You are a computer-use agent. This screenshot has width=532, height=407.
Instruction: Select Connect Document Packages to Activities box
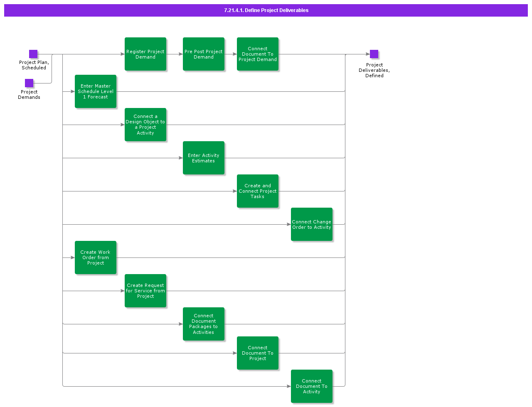click(x=204, y=324)
